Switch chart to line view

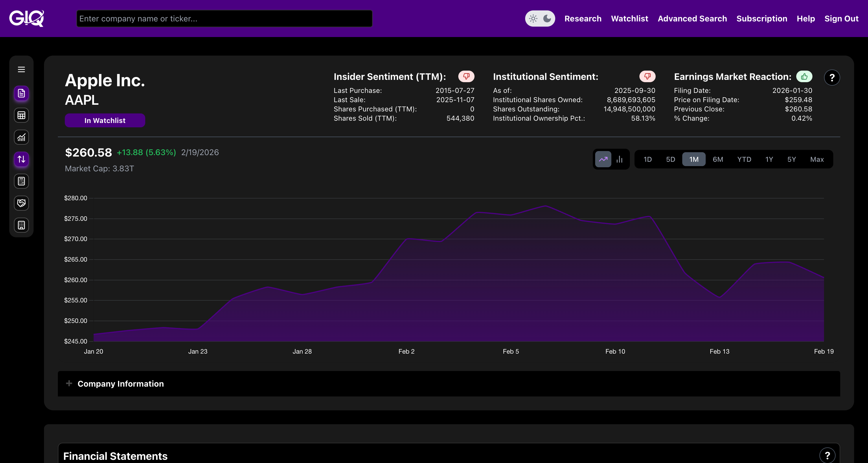point(603,159)
